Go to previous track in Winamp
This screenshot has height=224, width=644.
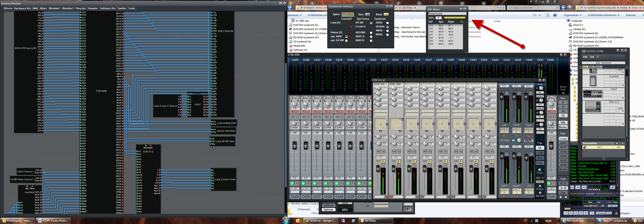point(566,213)
